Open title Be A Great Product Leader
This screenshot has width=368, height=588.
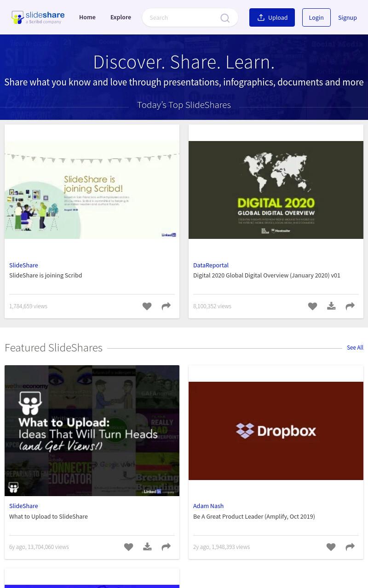[x=254, y=516]
